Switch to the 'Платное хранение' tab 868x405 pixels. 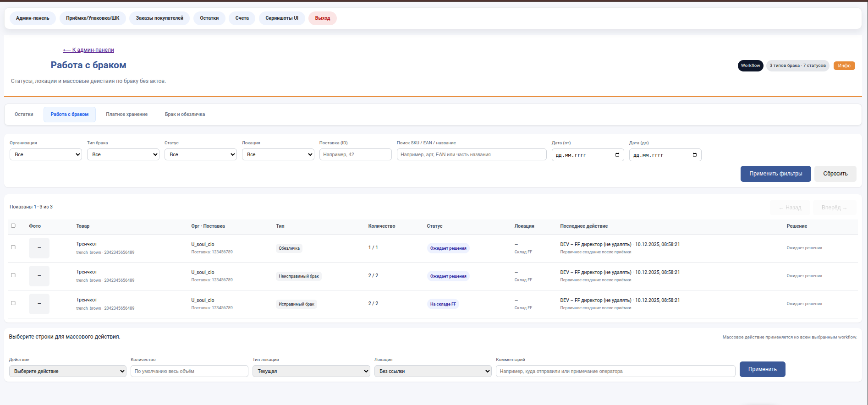click(126, 115)
